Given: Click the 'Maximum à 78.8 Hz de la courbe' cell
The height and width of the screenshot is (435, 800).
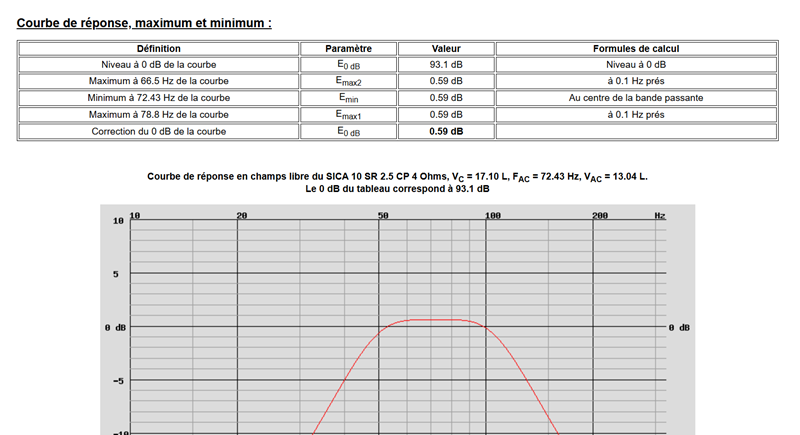Looking at the screenshot, I should click(x=159, y=115).
